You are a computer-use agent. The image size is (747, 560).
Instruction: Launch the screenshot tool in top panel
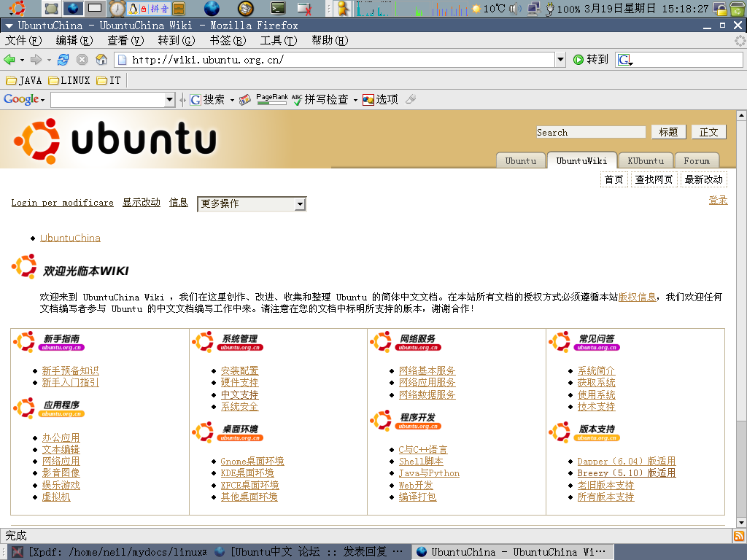tap(52, 8)
